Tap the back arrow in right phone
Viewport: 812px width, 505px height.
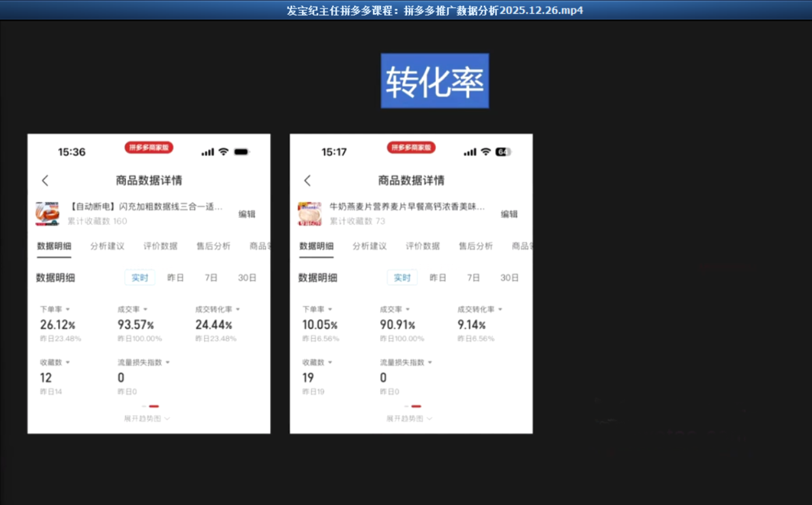pyautogui.click(x=307, y=180)
